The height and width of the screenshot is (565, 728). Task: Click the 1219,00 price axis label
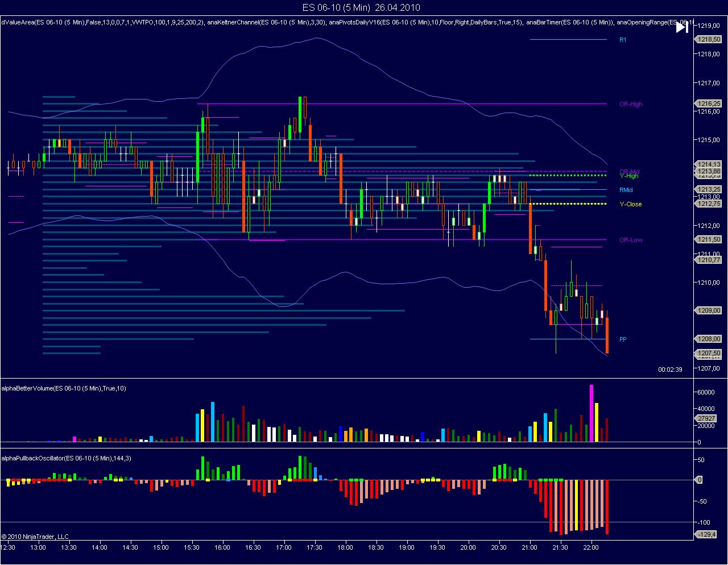point(710,26)
